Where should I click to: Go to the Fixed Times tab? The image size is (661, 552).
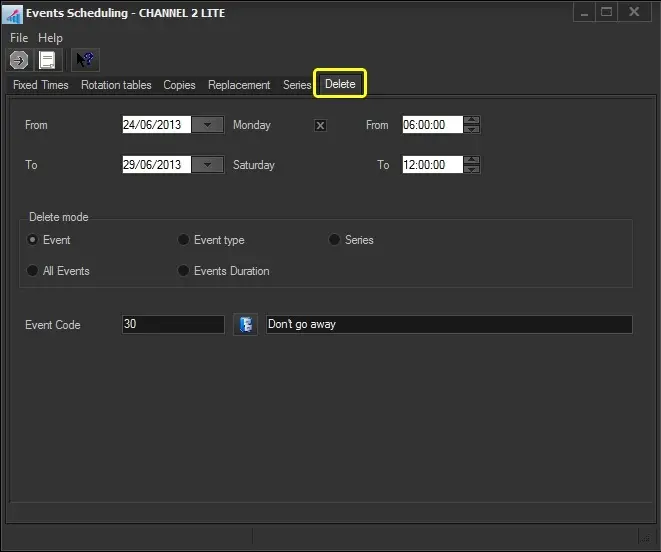click(x=41, y=85)
